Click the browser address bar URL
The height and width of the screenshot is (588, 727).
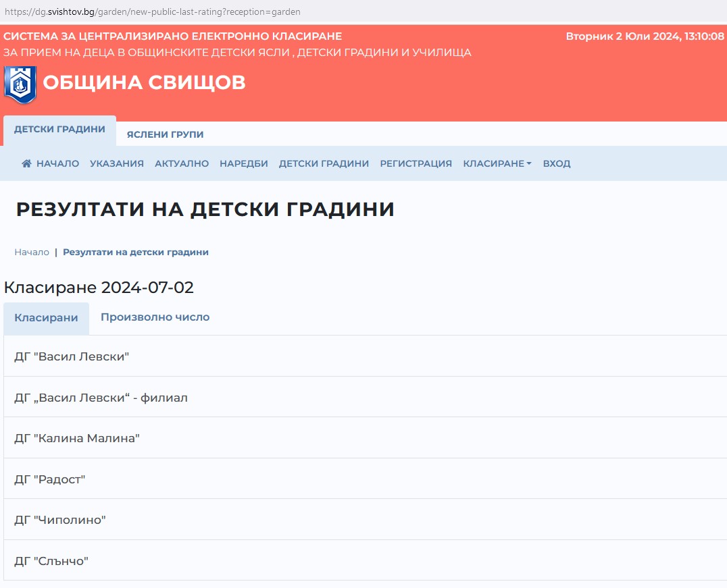tap(153, 12)
